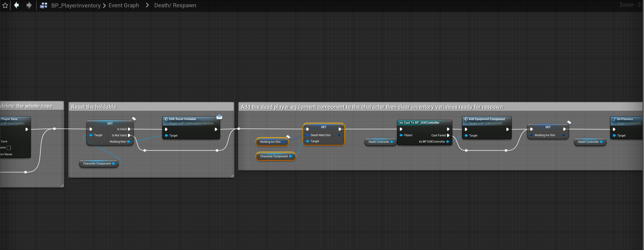Open the BP_PlayerInventory breadcrumb
Screen dimensions: 644x250
[76, 5]
